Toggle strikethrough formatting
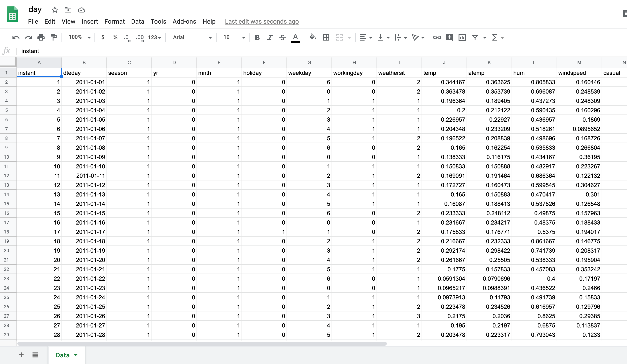 [282, 37]
